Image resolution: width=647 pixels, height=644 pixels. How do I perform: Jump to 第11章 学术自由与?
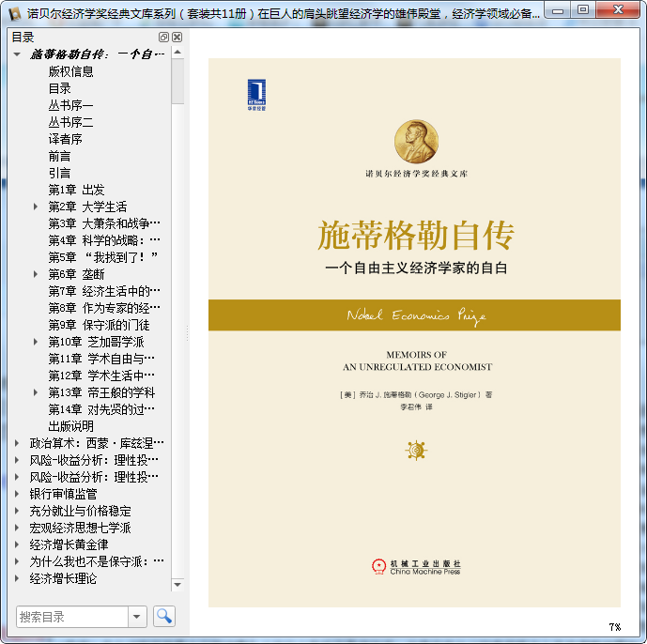(101, 359)
